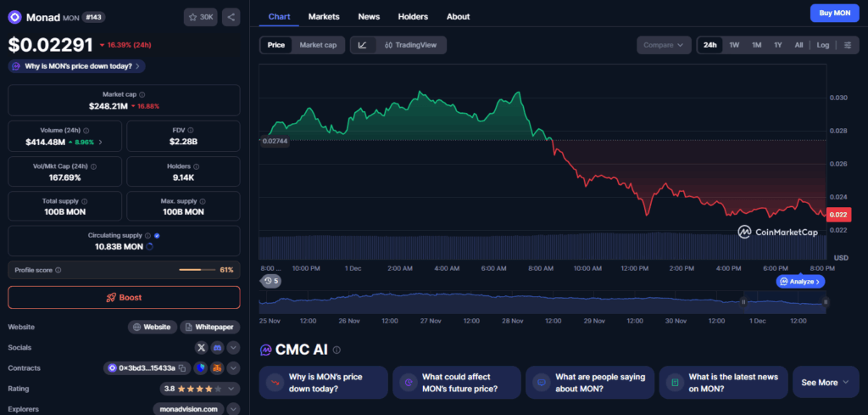The image size is (868, 415).
Task: Click the blue shield icon in Contracts
Action: tap(200, 368)
